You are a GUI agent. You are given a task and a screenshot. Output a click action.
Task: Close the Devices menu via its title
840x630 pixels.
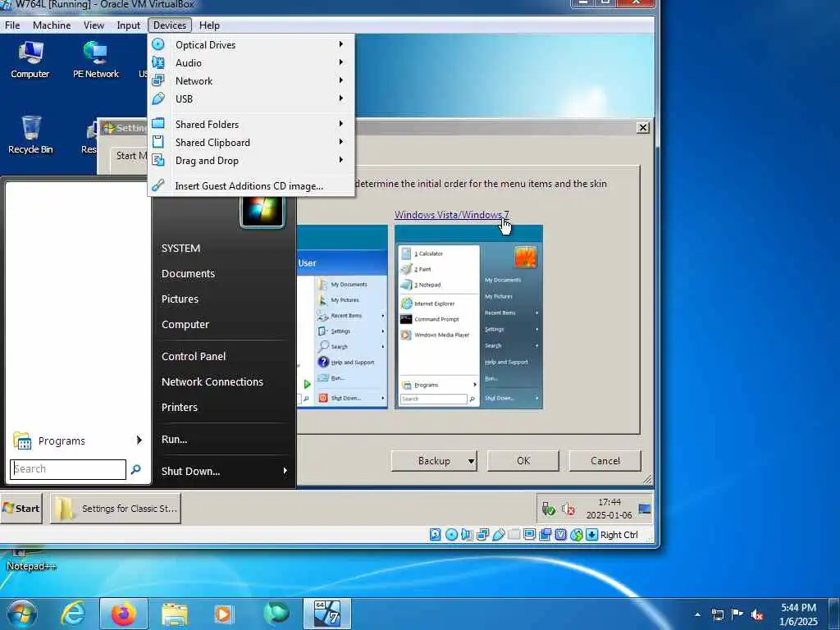(x=170, y=25)
